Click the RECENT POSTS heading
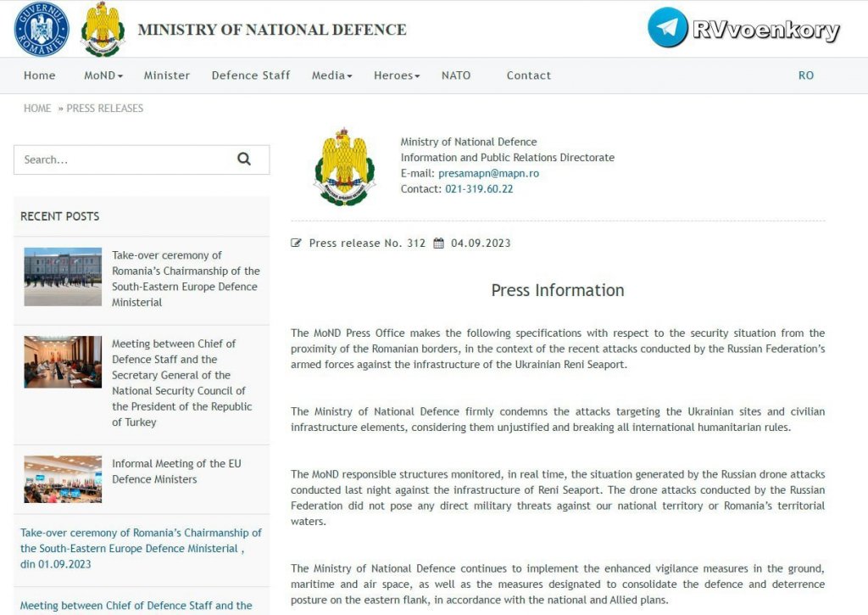The height and width of the screenshot is (615, 868). click(60, 216)
